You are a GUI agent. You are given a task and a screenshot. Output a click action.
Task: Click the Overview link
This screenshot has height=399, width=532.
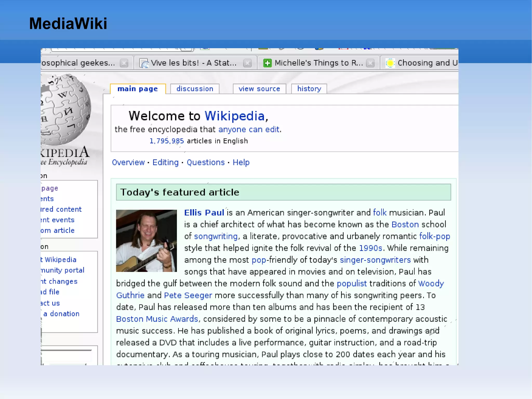(128, 162)
